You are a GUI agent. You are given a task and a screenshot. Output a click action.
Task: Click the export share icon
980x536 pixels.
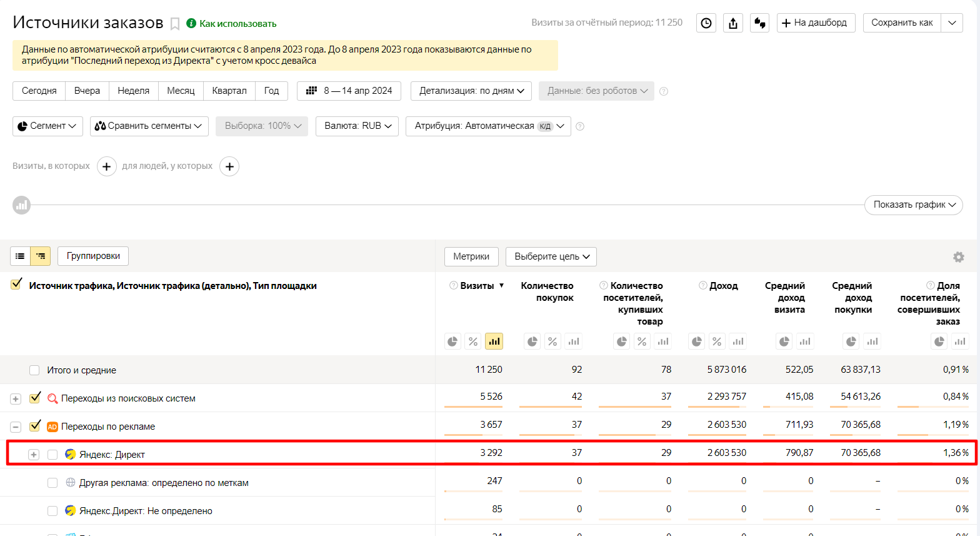pos(733,23)
